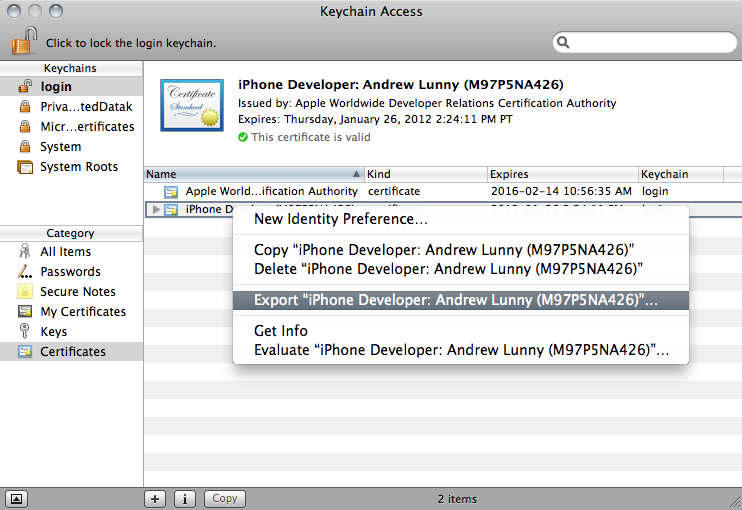Open the Passwords category
The height and width of the screenshot is (510, 742).
[70, 272]
